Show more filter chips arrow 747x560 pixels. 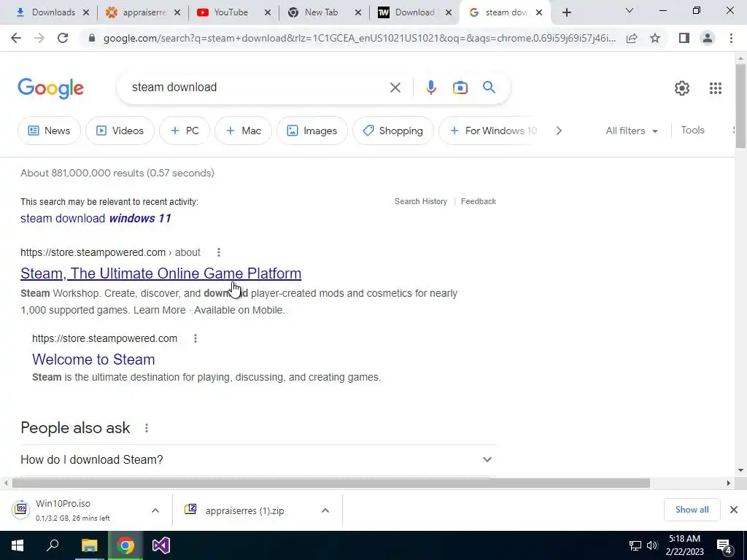click(x=558, y=131)
